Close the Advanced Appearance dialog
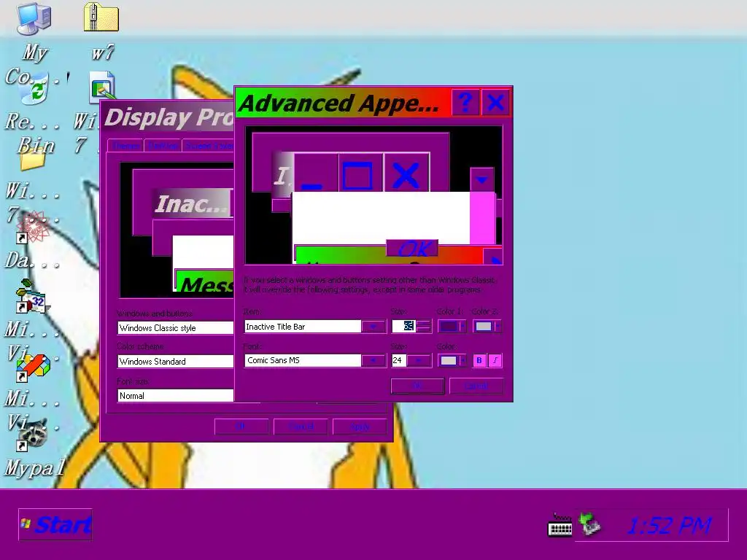The width and height of the screenshot is (747, 560). [x=495, y=102]
